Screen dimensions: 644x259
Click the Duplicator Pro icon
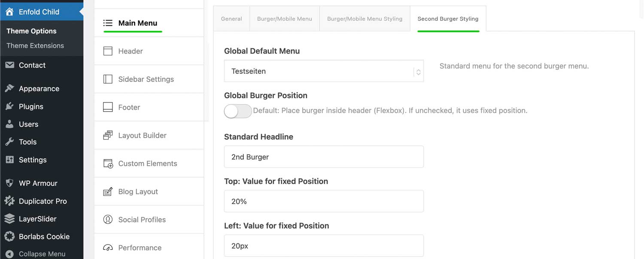[9, 201]
